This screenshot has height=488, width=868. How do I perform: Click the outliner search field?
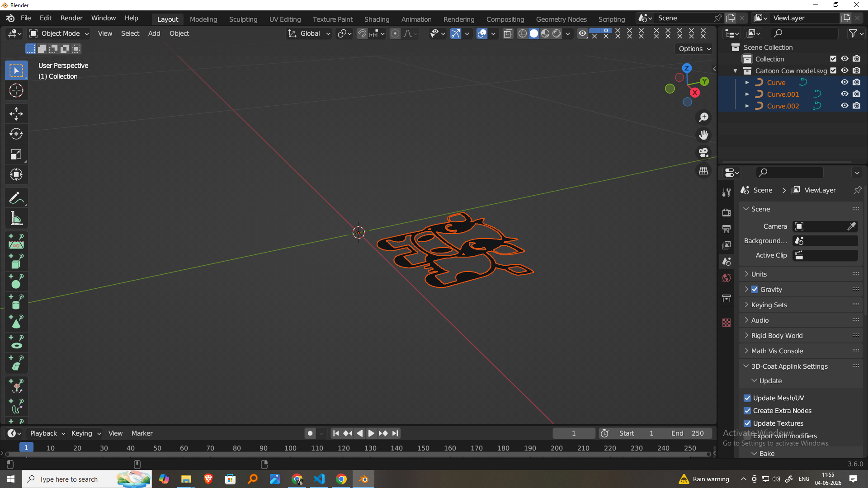tap(805, 33)
